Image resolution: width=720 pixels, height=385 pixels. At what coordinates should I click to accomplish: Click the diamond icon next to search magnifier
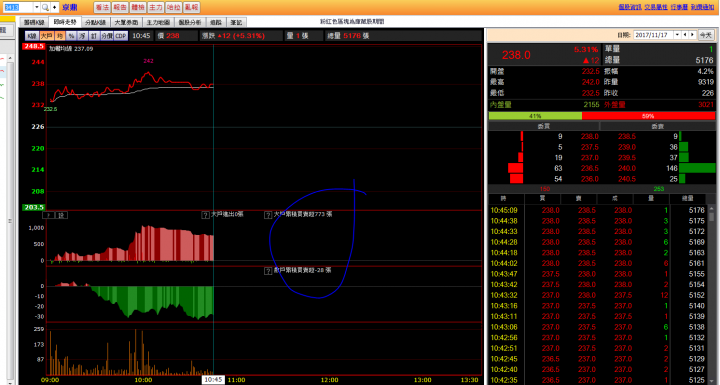pyautogui.click(x=54, y=7)
